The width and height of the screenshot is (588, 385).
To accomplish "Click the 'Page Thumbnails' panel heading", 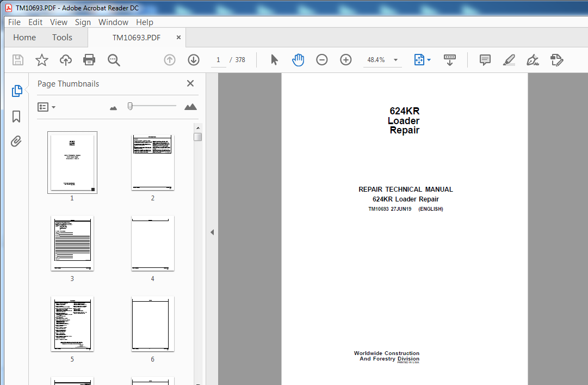I will pyautogui.click(x=68, y=84).
